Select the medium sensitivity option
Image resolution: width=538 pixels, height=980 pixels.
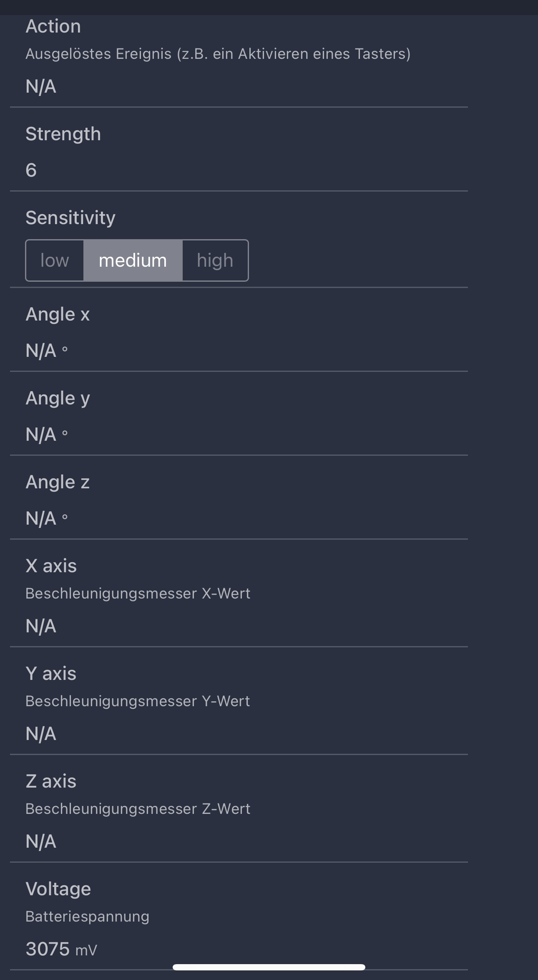point(133,260)
